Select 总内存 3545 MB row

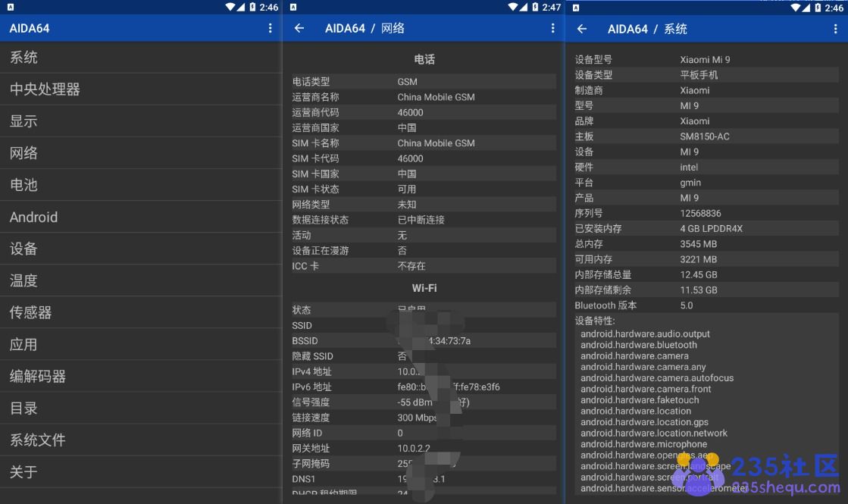coord(706,244)
